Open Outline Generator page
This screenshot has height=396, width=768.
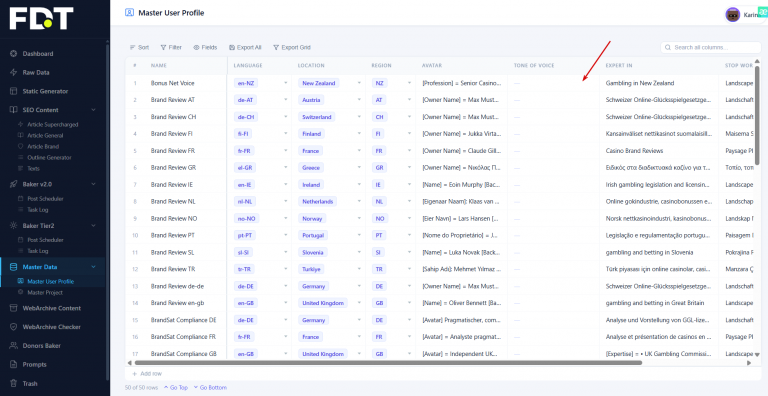pos(49,157)
